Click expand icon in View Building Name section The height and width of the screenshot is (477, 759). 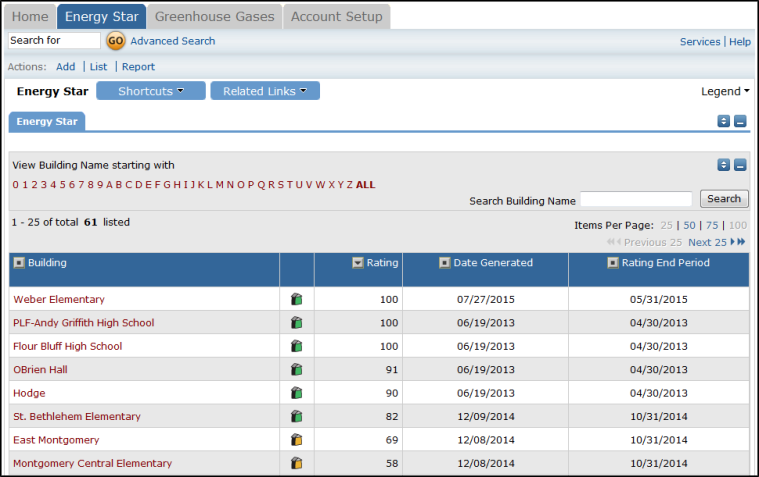tap(724, 165)
